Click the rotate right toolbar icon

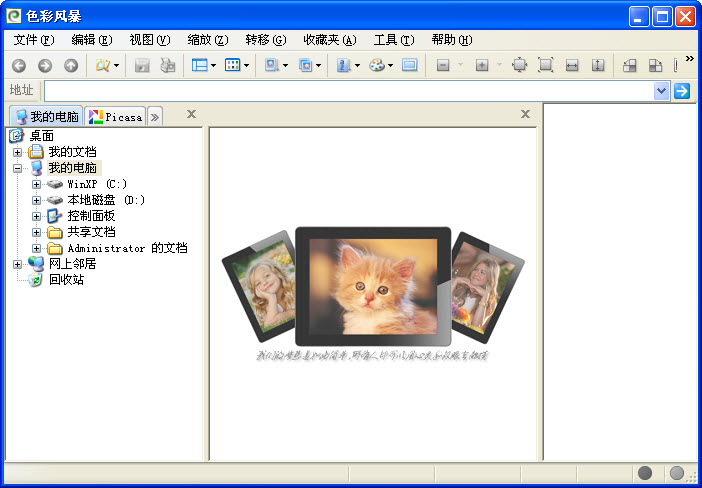coord(655,66)
